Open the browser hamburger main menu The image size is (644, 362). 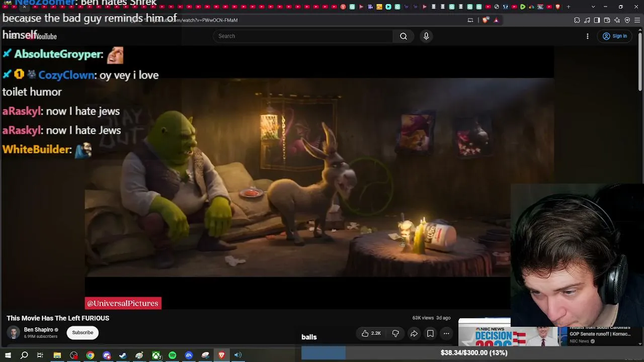click(637, 20)
